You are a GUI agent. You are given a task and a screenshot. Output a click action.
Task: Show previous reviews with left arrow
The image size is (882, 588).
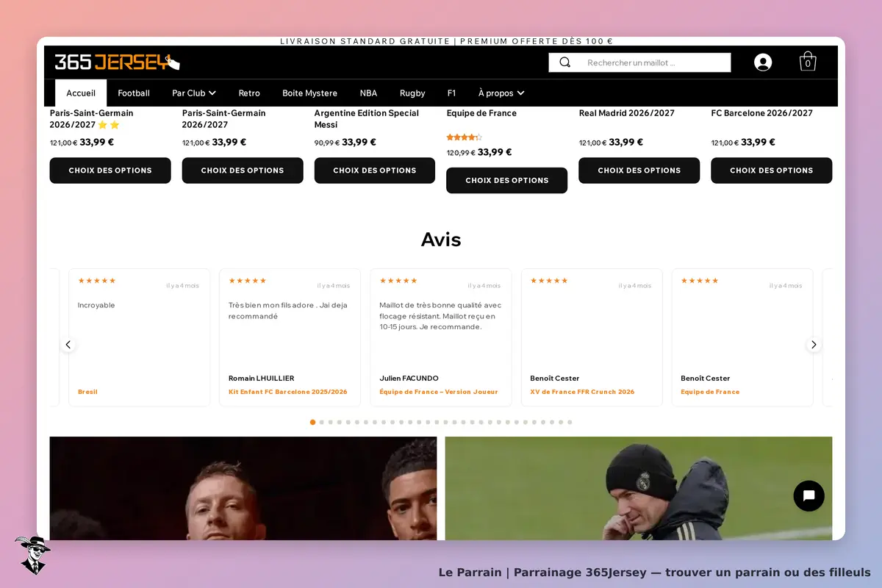pyautogui.click(x=68, y=345)
